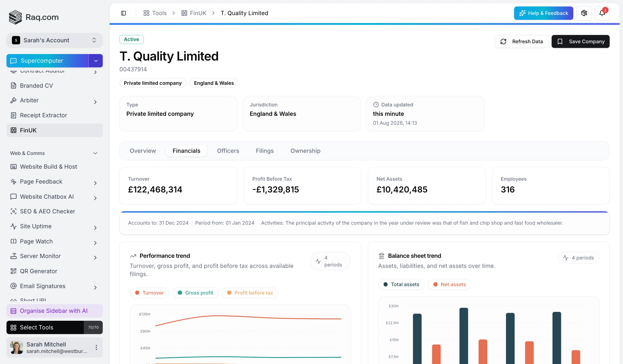Expand Page Watch submenu chevron

click(x=95, y=243)
